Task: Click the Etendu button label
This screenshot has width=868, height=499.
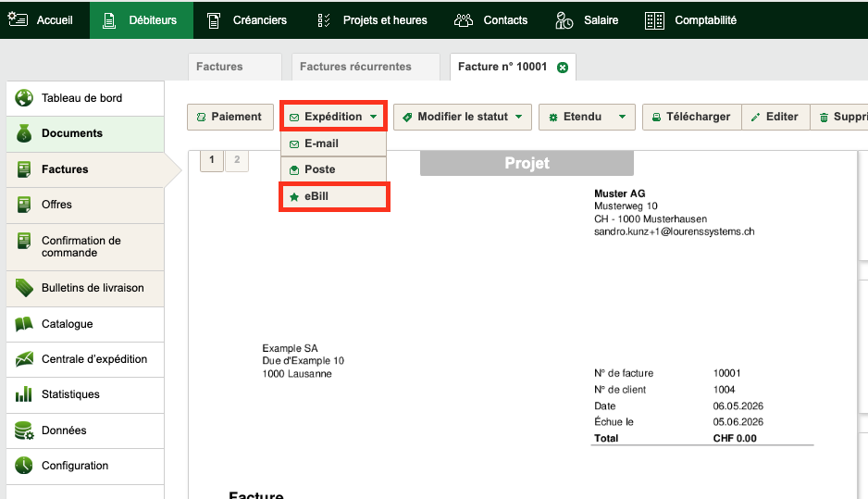Action: point(582,117)
